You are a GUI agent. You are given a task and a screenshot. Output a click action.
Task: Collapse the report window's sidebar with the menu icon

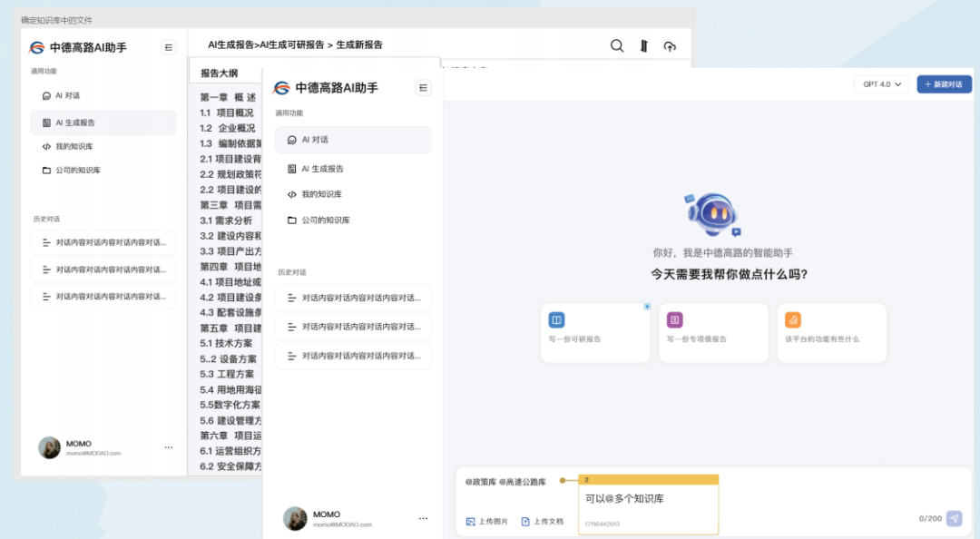tap(168, 47)
